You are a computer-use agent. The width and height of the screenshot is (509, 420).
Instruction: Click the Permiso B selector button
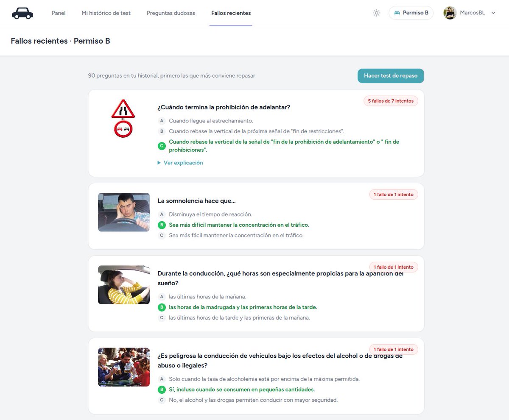tap(411, 13)
